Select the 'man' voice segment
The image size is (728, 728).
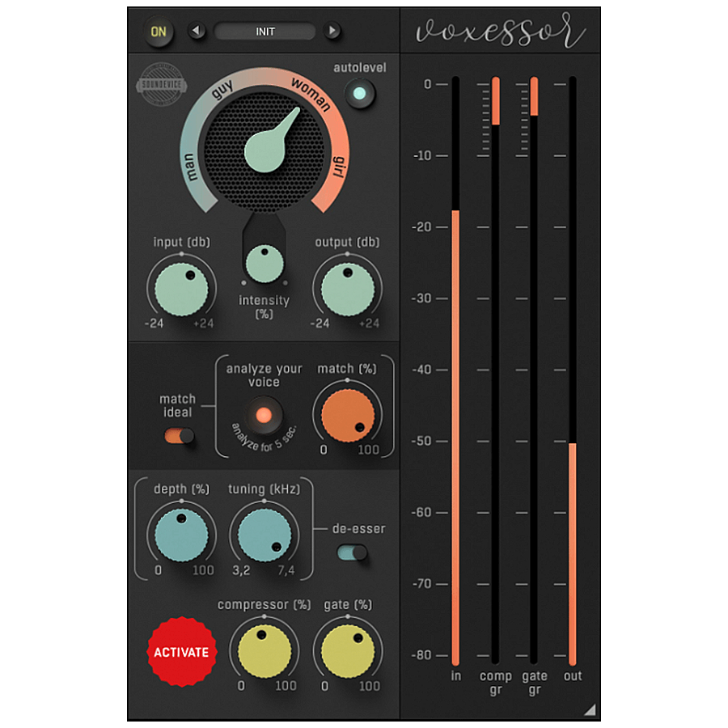[x=190, y=167]
